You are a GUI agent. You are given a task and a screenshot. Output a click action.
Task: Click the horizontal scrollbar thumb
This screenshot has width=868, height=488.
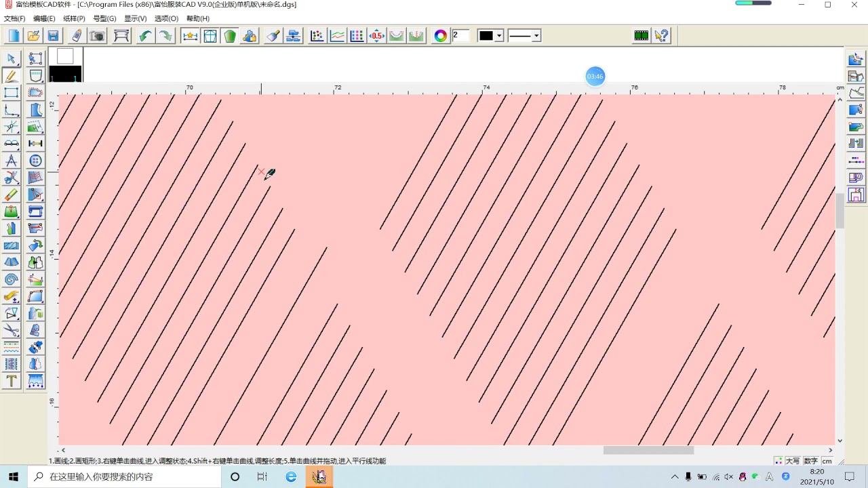(x=648, y=450)
